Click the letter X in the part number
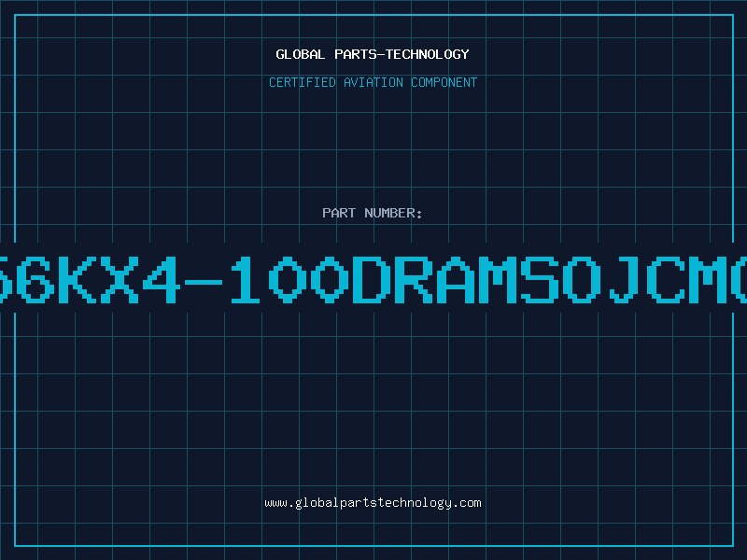The image size is (747, 560). click(x=120, y=279)
